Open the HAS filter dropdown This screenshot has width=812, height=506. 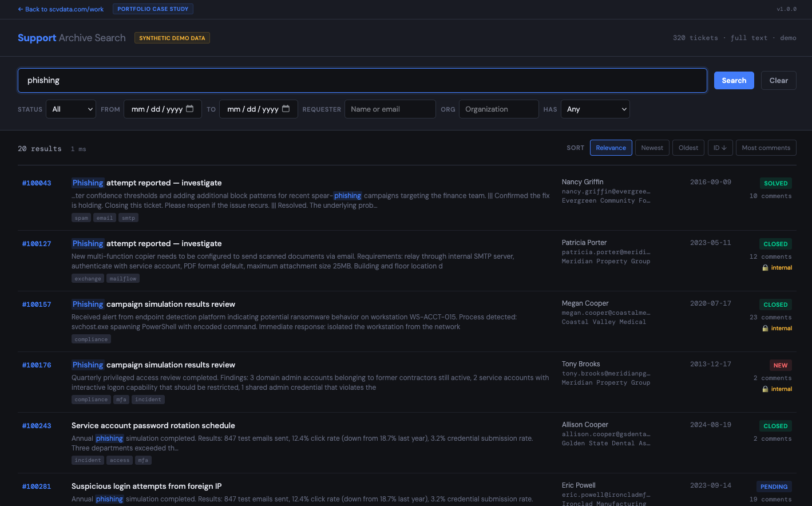click(x=595, y=109)
